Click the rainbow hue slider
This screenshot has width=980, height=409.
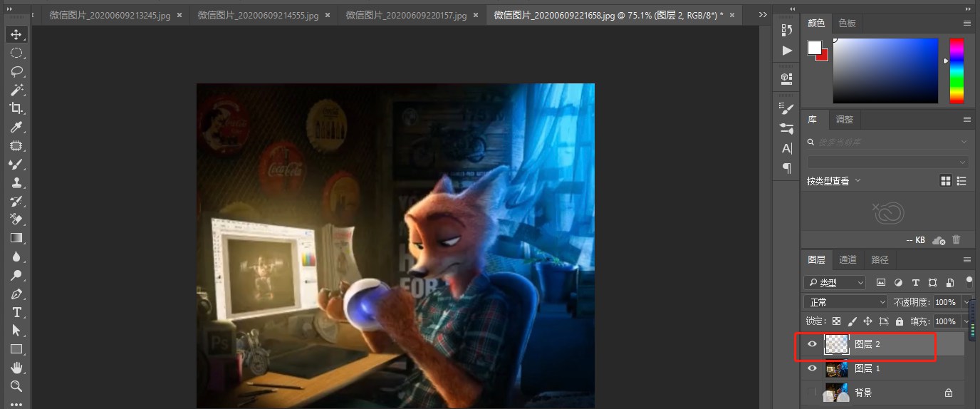point(956,70)
